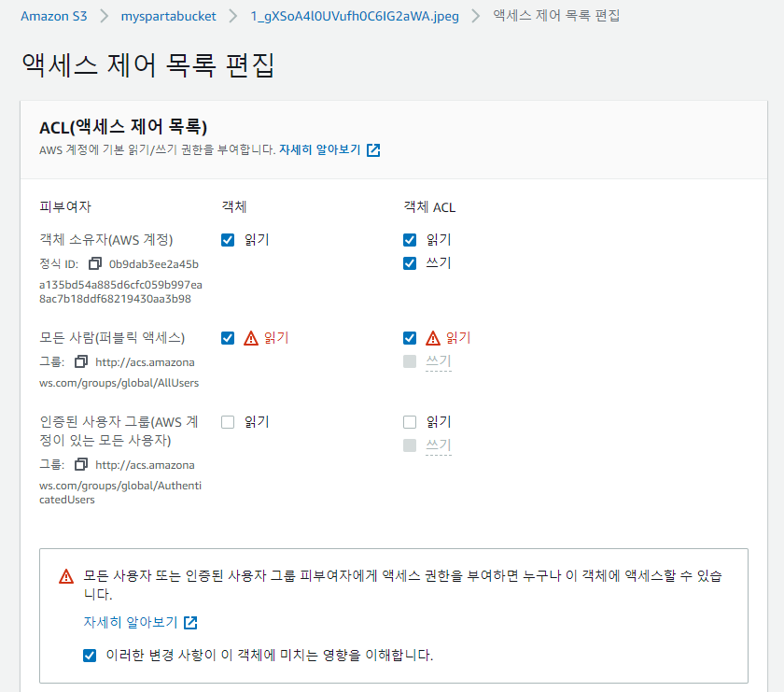Image resolution: width=784 pixels, height=692 pixels.
Task: Click the red '읽기' label under 객체 column
Action: tap(276, 338)
